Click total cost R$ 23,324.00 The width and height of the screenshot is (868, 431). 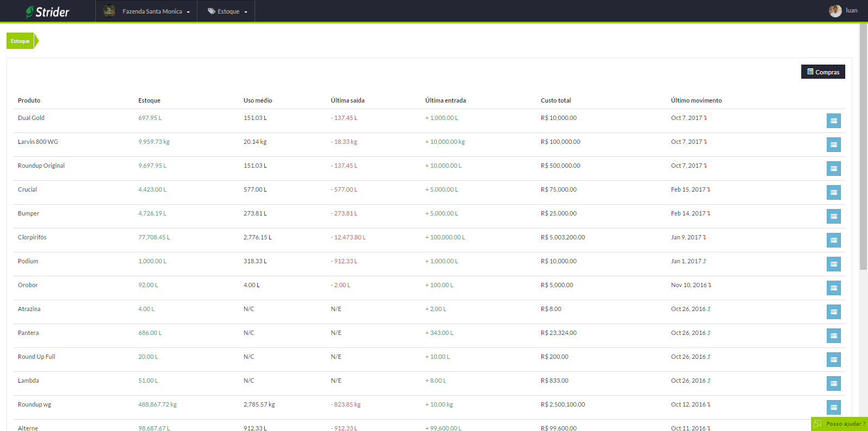tap(558, 333)
